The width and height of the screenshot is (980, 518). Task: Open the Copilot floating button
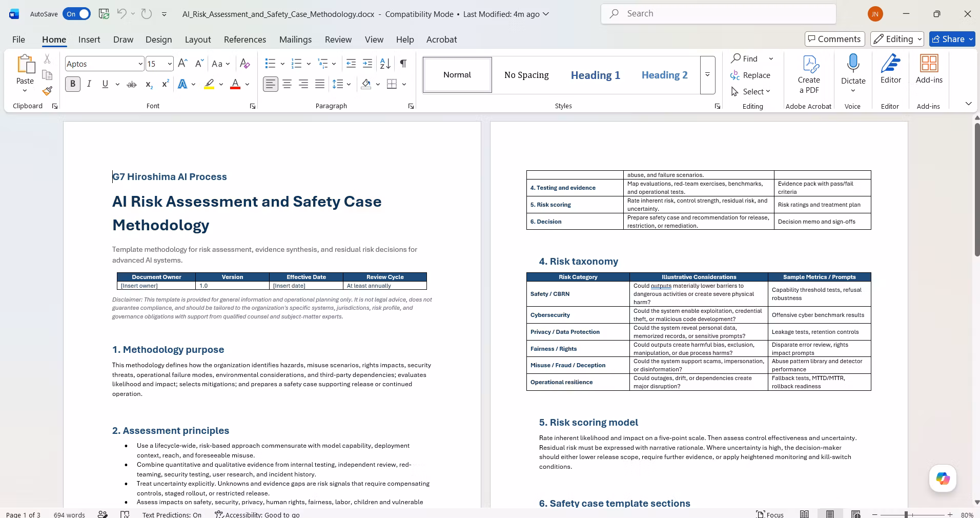[943, 478]
